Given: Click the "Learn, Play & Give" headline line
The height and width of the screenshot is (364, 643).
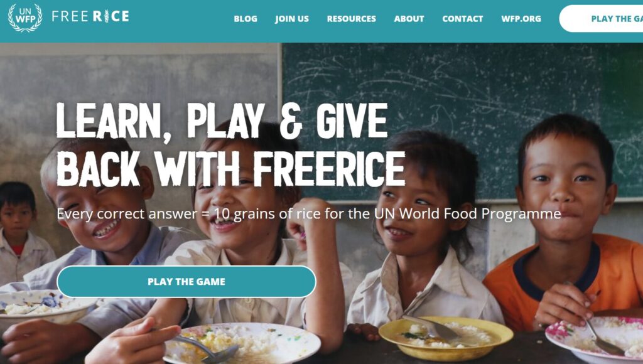Looking at the screenshot, I should click(222, 120).
